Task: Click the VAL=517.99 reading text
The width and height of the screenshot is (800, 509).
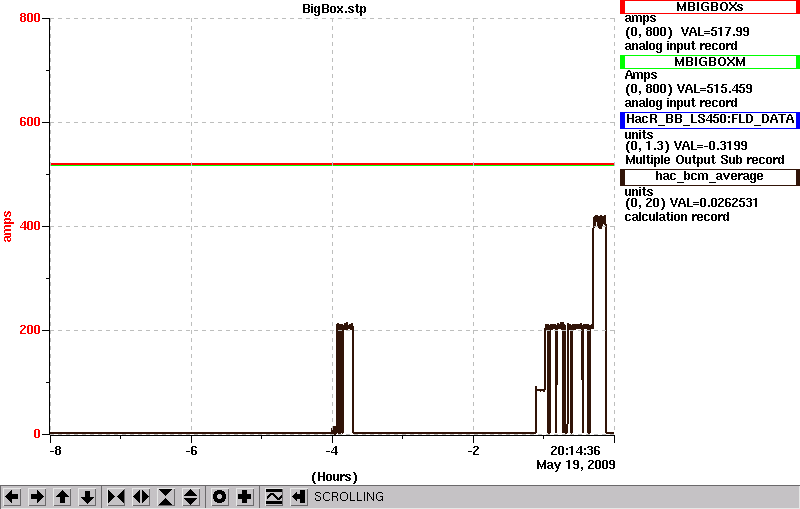Action: tap(715, 32)
